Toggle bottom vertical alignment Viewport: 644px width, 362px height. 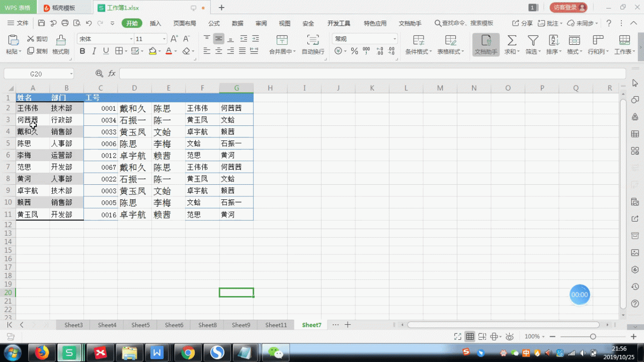coord(230,39)
